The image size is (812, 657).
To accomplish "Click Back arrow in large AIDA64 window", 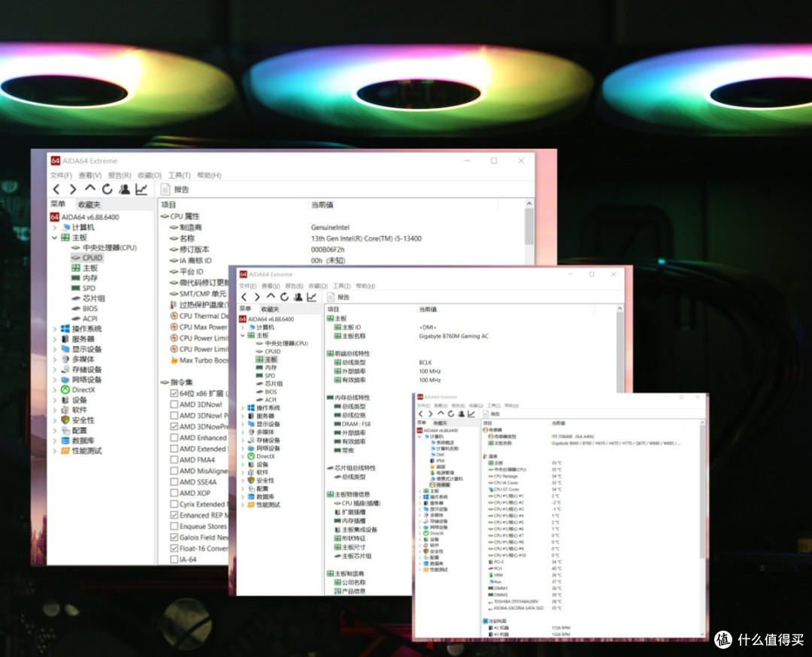I will pos(57,189).
